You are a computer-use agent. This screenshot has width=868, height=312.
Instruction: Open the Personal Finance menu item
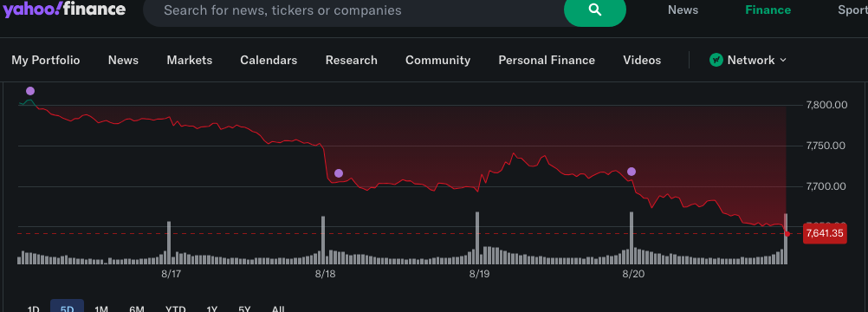547,60
